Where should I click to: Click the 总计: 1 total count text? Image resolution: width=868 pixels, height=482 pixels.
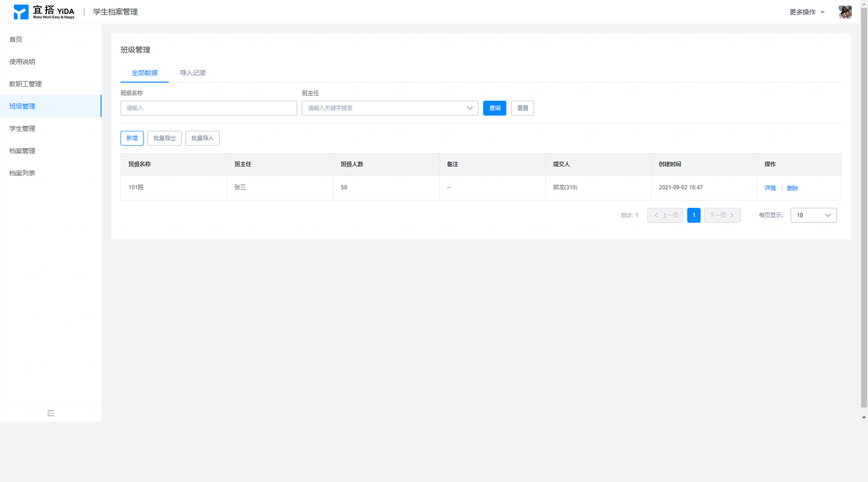[629, 215]
